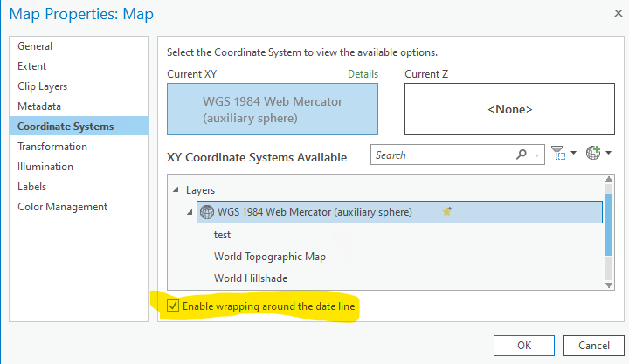Image resolution: width=629 pixels, height=364 pixels.
Task: Select the Current XY coordinate system box
Action: (273, 110)
